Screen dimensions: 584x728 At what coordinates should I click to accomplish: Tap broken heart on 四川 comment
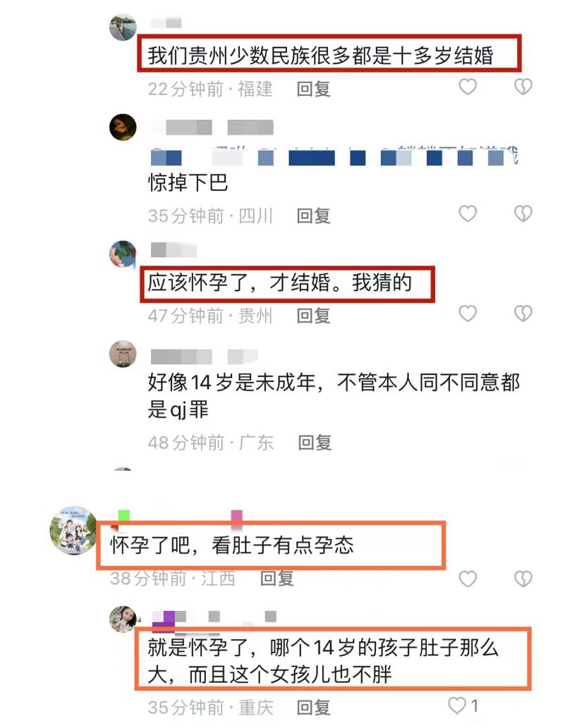(x=523, y=214)
